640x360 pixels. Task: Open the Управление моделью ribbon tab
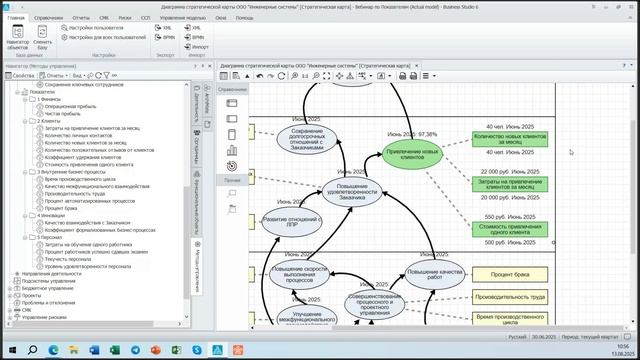coord(183,18)
